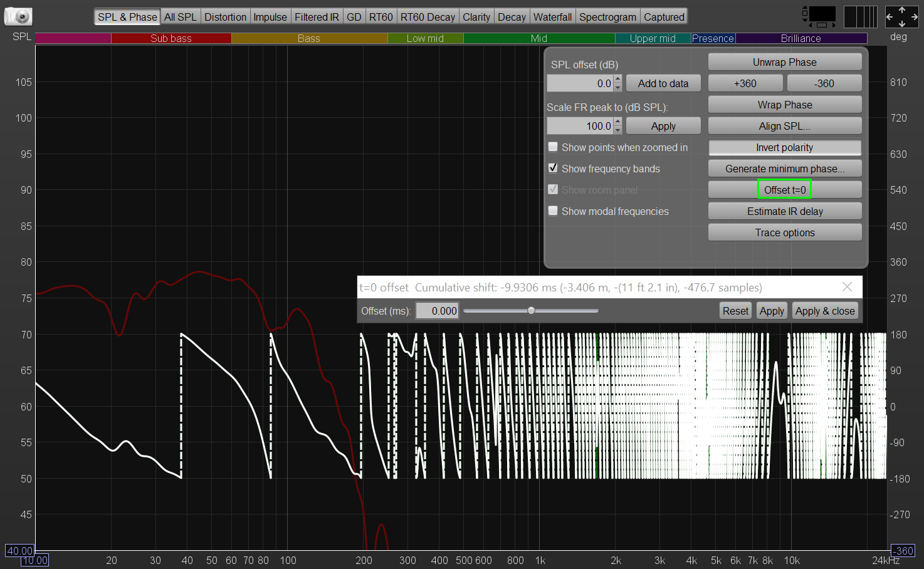Decrease the scale FR peak spinner value
The height and width of the screenshot is (569, 924).
tap(618, 130)
